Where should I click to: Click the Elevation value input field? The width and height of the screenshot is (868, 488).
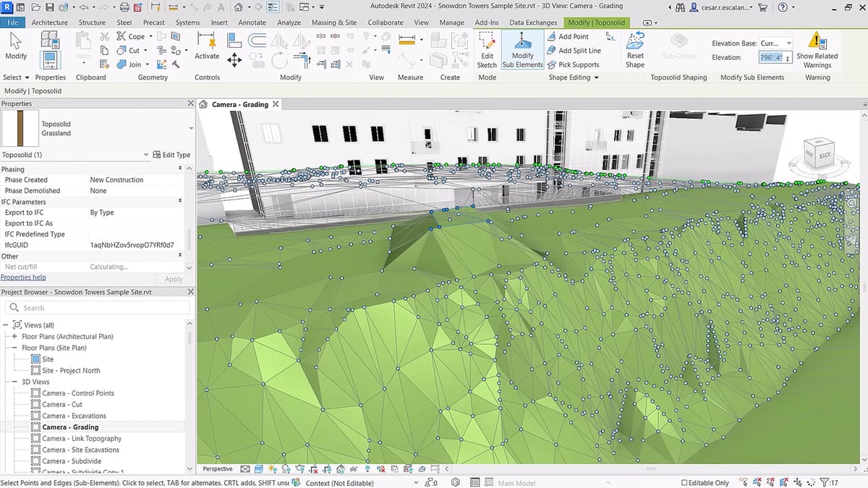[x=772, y=57]
